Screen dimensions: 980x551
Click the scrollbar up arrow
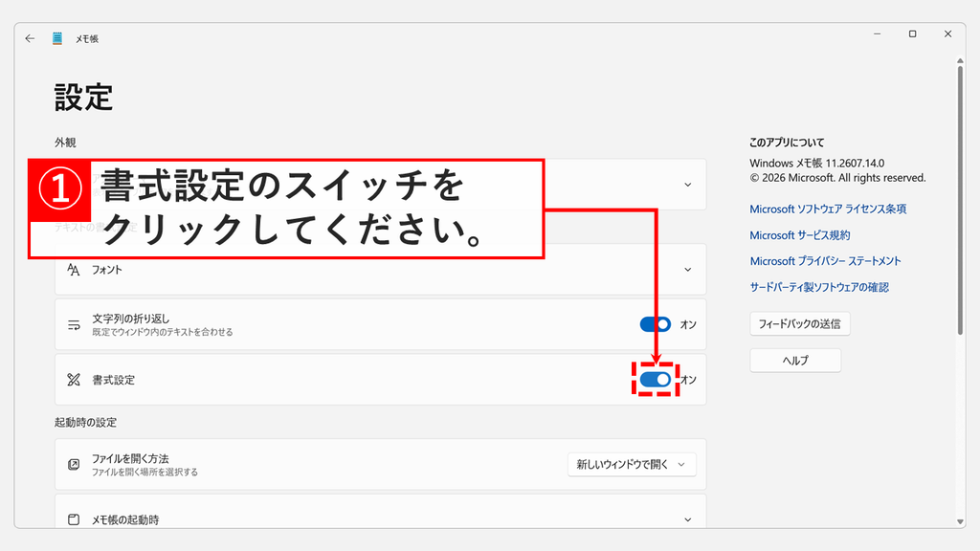(x=960, y=61)
